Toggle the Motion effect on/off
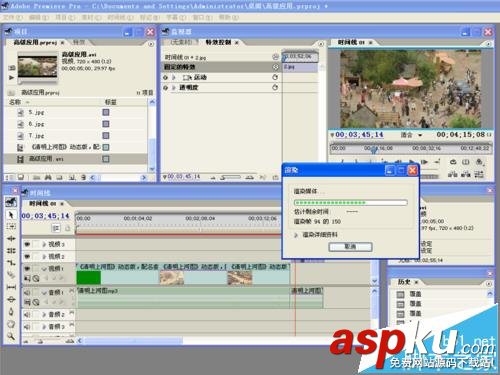The height and width of the screenshot is (375, 500). (x=165, y=77)
